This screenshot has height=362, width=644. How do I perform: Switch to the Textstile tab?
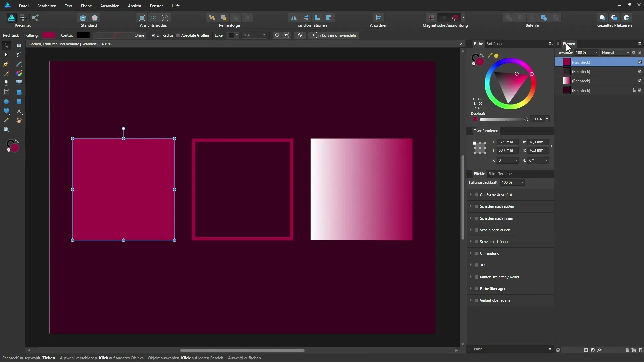[x=505, y=174]
